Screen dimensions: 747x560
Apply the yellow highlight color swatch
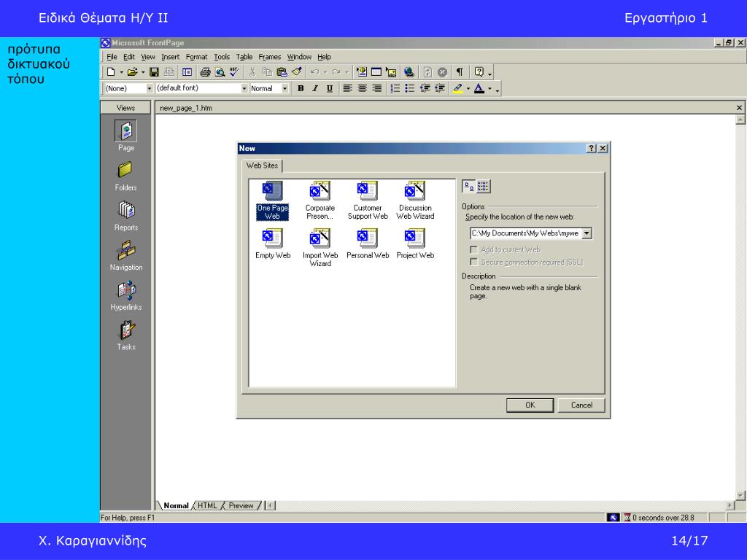point(458,88)
